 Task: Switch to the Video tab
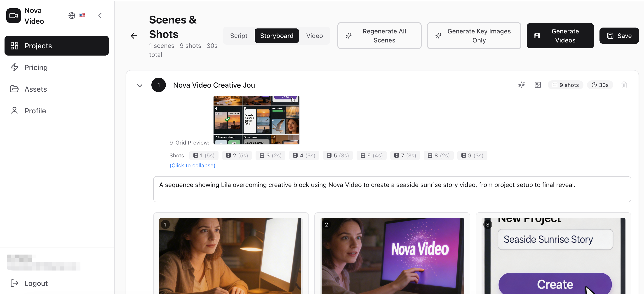(315, 36)
